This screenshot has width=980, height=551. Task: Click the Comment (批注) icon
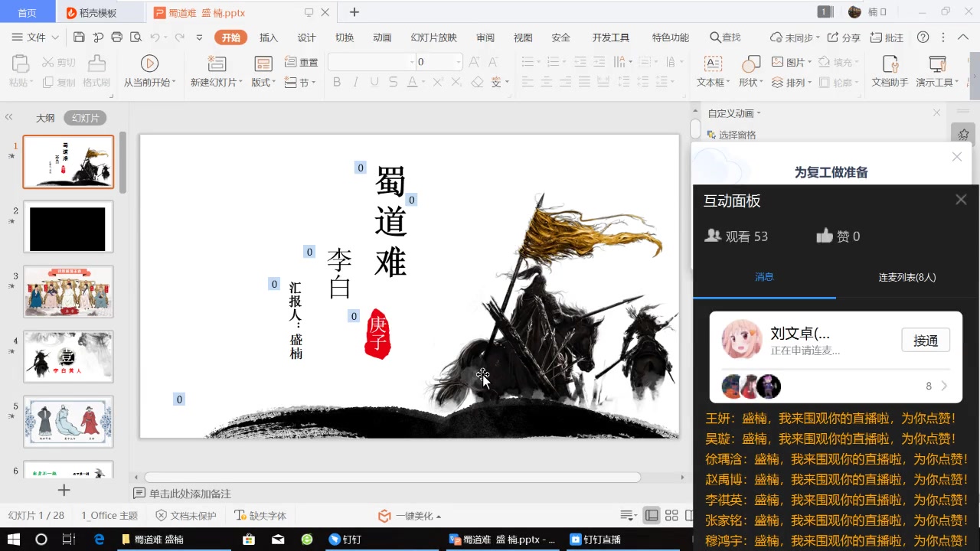coord(887,37)
